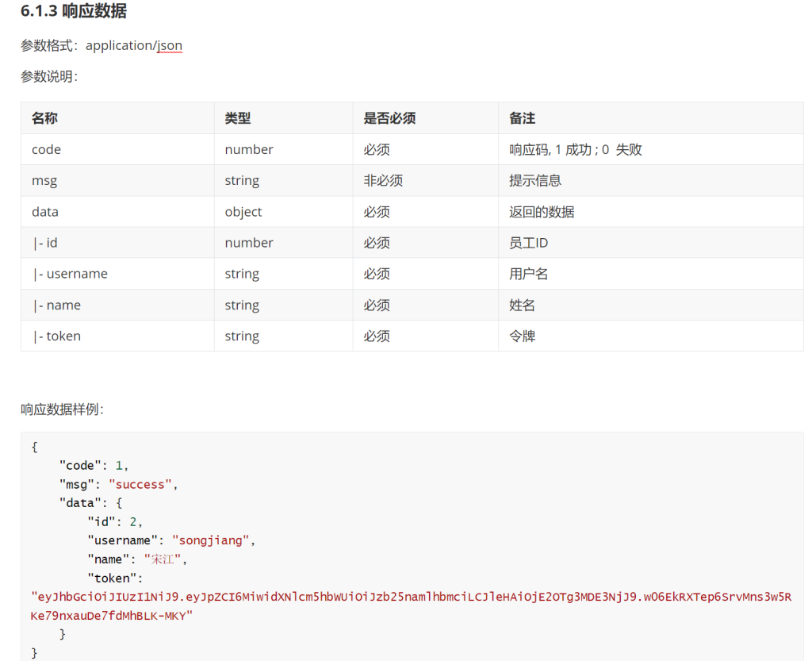Image resolution: width=812 pixels, height=661 pixels.
Task: Click the "类型" column header
Action: point(237,118)
